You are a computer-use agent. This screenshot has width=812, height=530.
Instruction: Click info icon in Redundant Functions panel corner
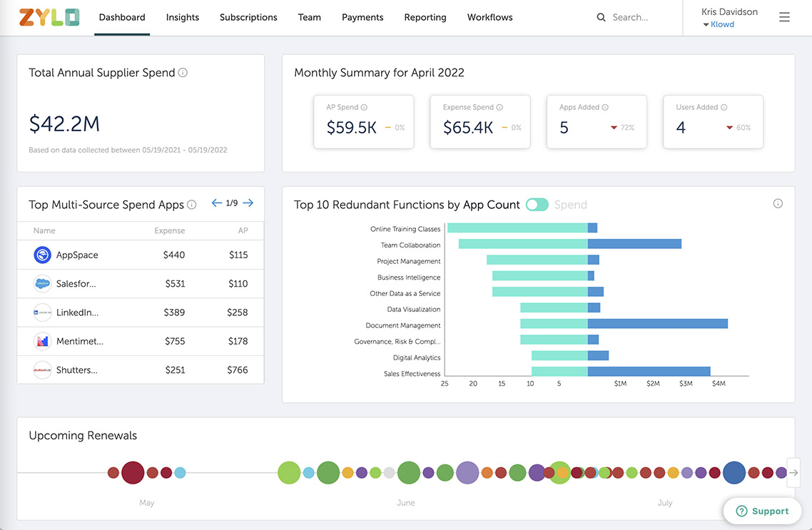pyautogui.click(x=778, y=204)
